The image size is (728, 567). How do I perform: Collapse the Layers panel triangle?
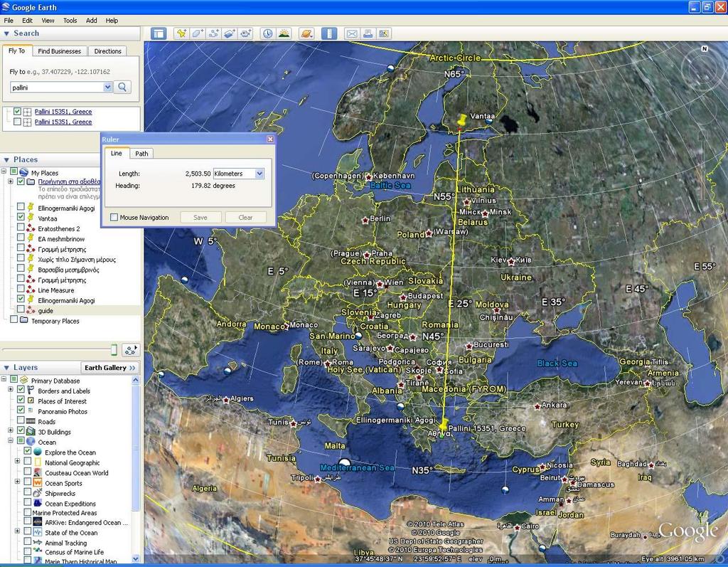pyautogui.click(x=6, y=368)
